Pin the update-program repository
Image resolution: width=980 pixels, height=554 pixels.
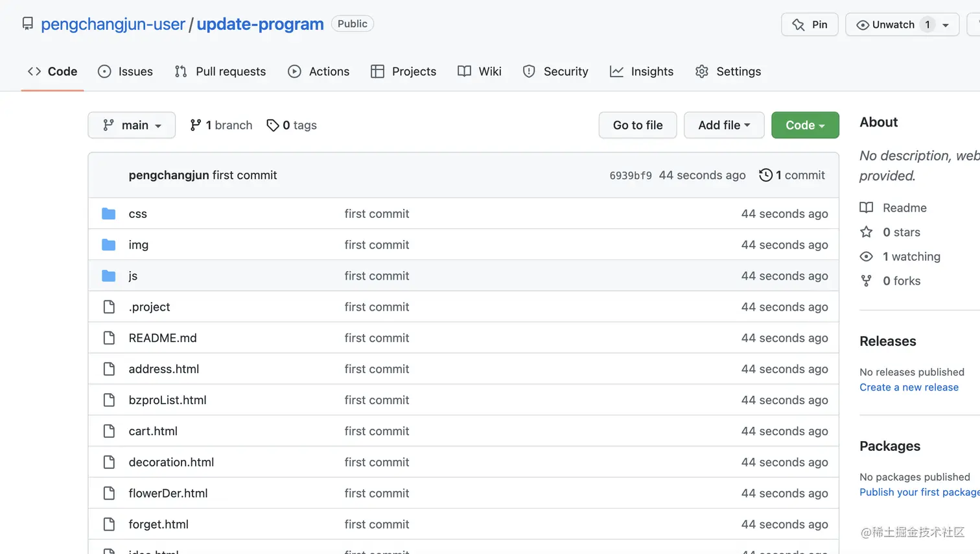[x=810, y=25]
